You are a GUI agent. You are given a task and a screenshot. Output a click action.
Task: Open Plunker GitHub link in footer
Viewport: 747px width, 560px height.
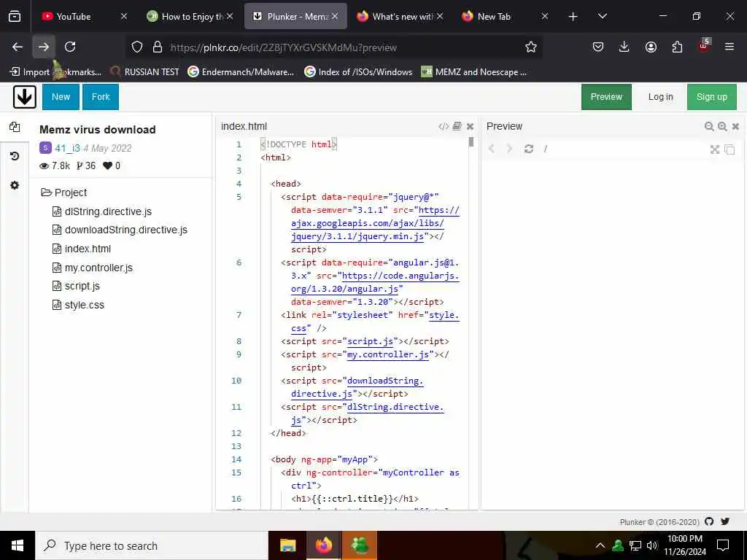pyautogui.click(x=709, y=521)
